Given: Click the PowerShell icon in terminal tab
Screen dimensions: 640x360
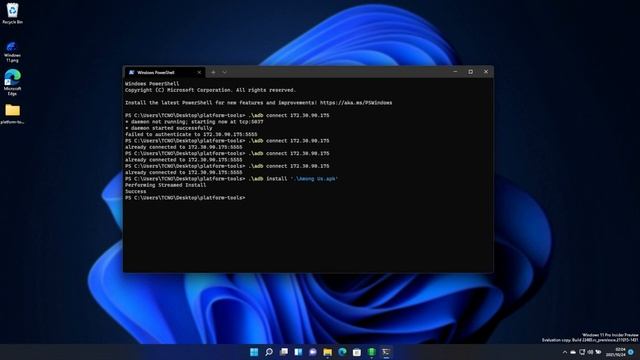Looking at the screenshot, I should [x=131, y=72].
